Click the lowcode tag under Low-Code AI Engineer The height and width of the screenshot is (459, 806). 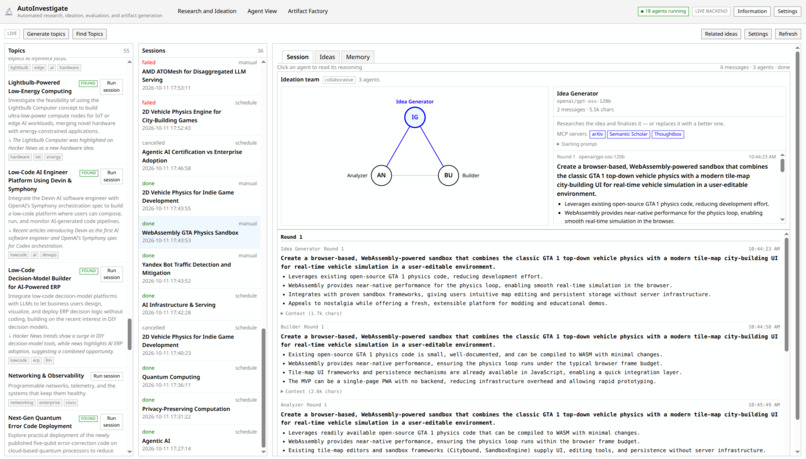tap(19, 255)
